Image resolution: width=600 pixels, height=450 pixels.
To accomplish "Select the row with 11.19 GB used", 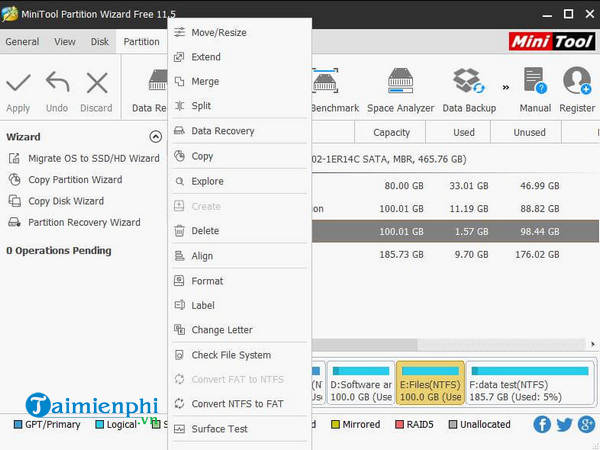I will tap(455, 209).
